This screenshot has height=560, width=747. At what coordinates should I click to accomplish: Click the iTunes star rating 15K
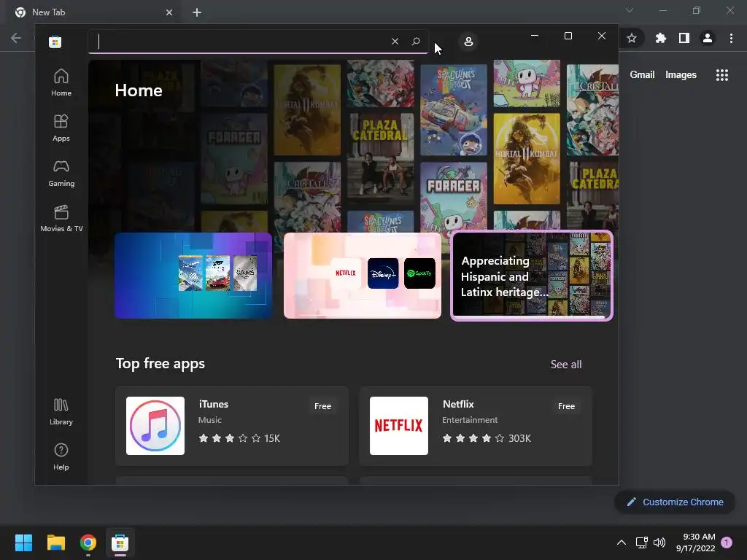(x=239, y=438)
